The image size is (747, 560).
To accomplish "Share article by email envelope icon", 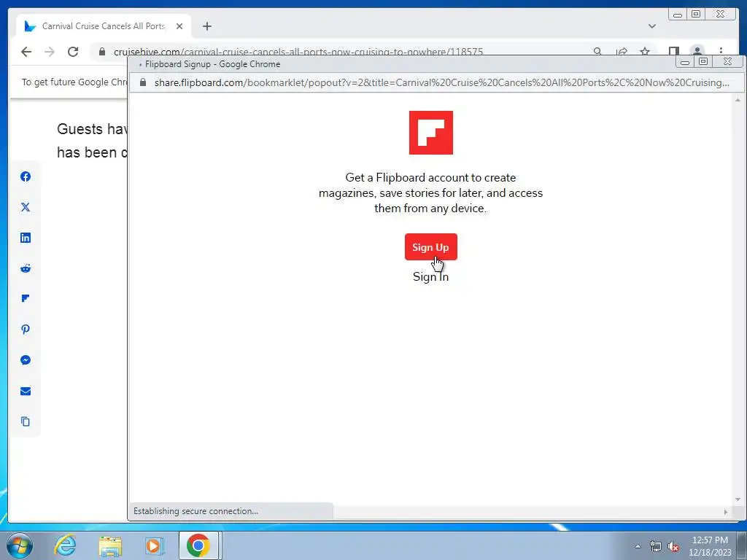I will 26,391.
